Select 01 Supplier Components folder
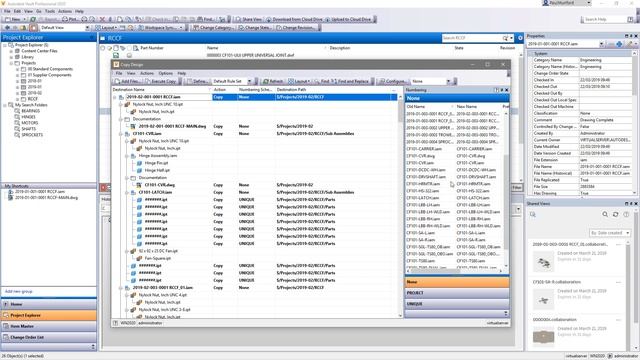The width and height of the screenshot is (640, 360). [x=49, y=75]
